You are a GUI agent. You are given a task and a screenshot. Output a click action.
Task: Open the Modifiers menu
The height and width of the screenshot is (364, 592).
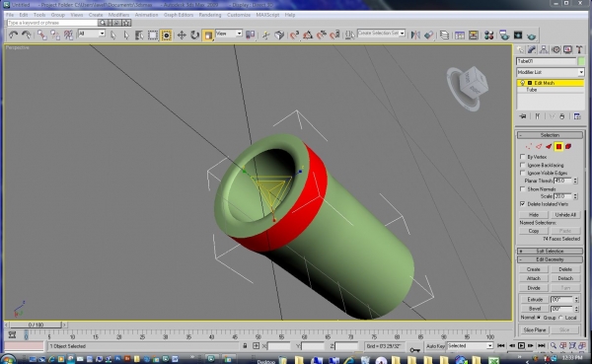click(118, 15)
